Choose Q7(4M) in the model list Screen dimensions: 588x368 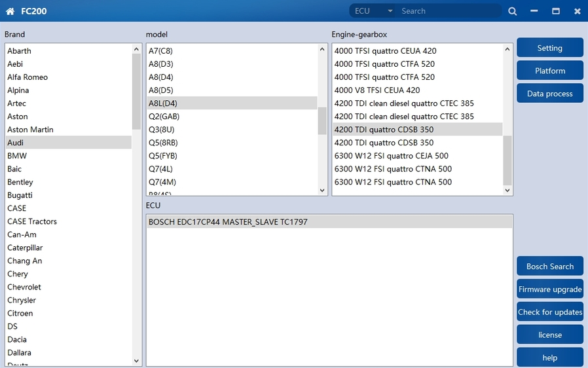click(162, 182)
